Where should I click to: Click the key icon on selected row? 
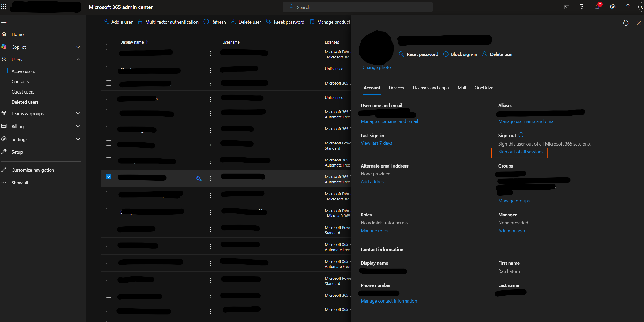pyautogui.click(x=199, y=179)
